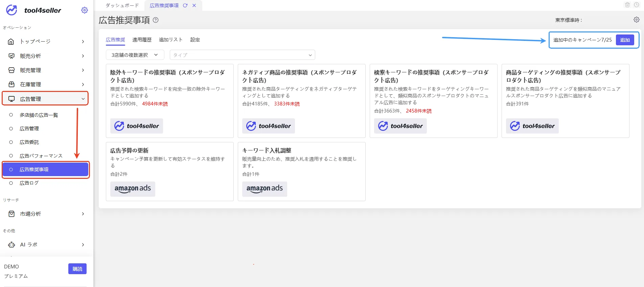Screen dimensions: 644x287
Task: Open the ネガティブ商品の推奨事項 card title
Action: [x=300, y=76]
